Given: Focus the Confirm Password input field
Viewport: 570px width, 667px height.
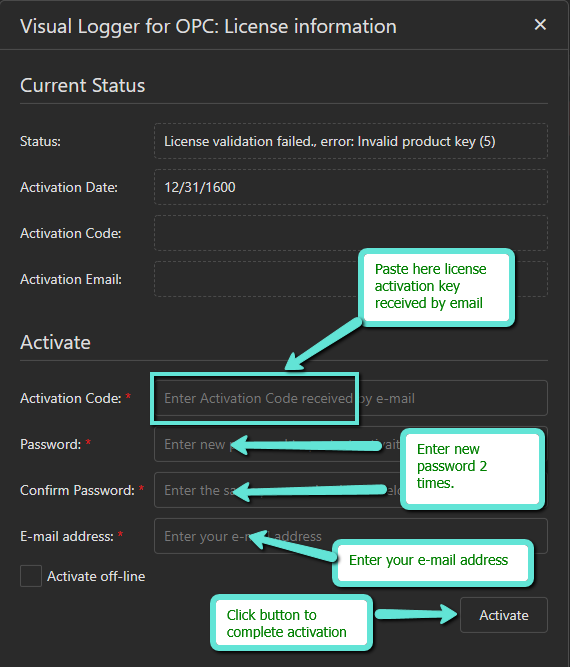Looking at the screenshot, I should (351, 490).
